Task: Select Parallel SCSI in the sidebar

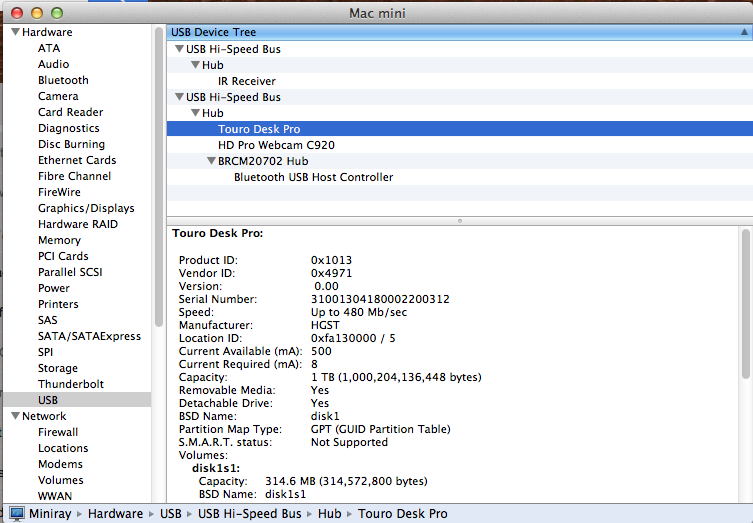Action: pyautogui.click(x=70, y=272)
